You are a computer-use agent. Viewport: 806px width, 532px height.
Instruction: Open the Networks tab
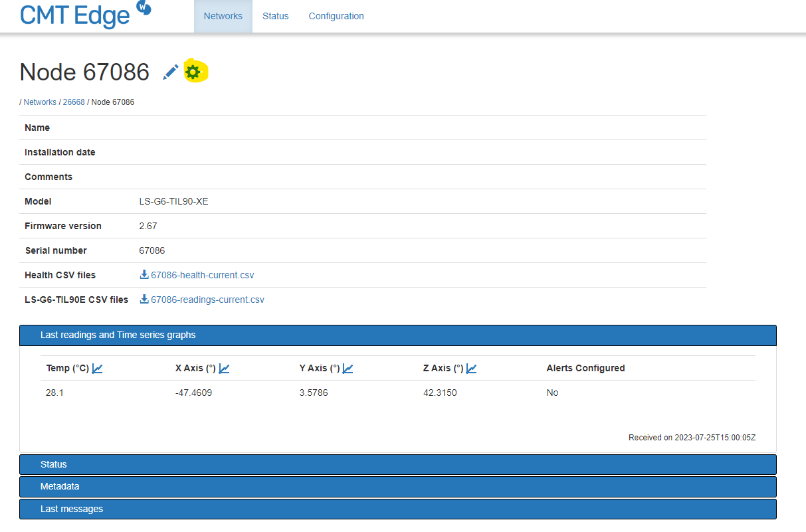pos(223,16)
